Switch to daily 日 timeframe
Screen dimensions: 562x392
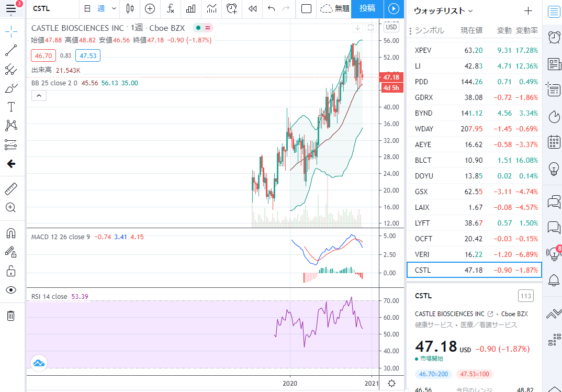87,8
